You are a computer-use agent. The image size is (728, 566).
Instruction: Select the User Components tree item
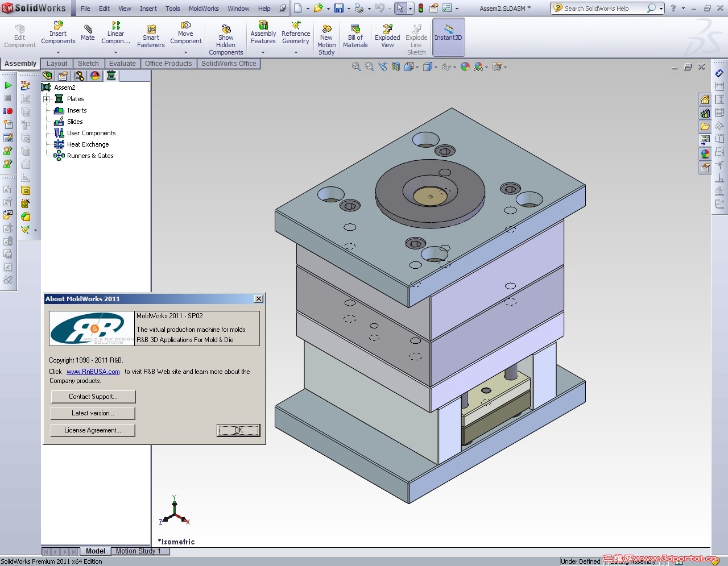coord(91,133)
